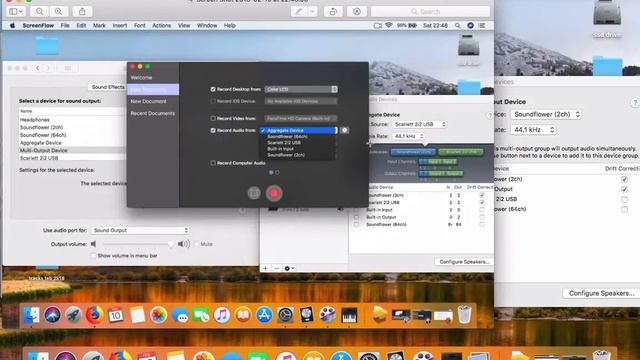640x360 pixels.
Task: Click the Rotate icon in Preview toolbar
Action: click(333, 11)
